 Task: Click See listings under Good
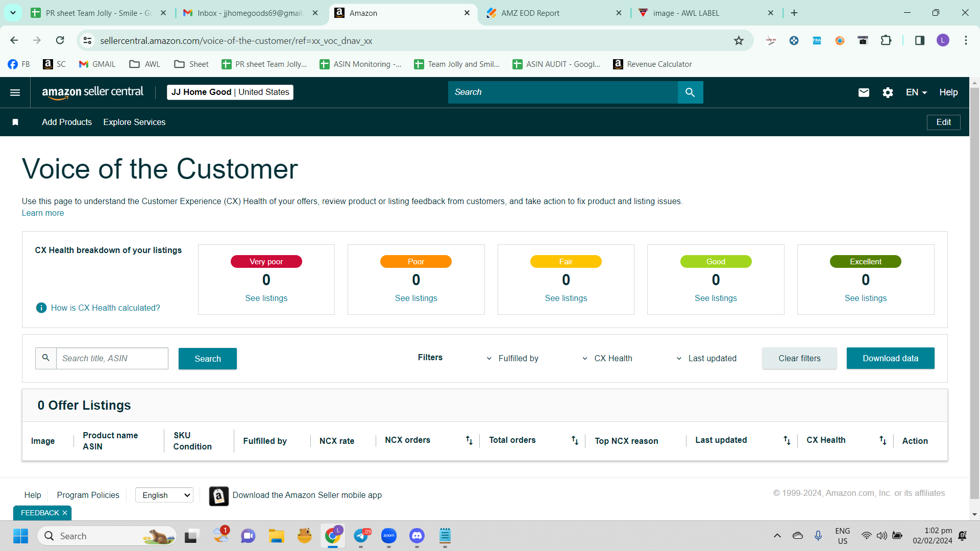click(x=716, y=298)
